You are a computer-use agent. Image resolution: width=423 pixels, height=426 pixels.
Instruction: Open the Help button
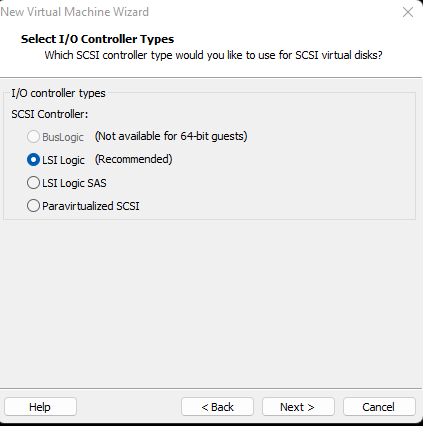tap(40, 407)
